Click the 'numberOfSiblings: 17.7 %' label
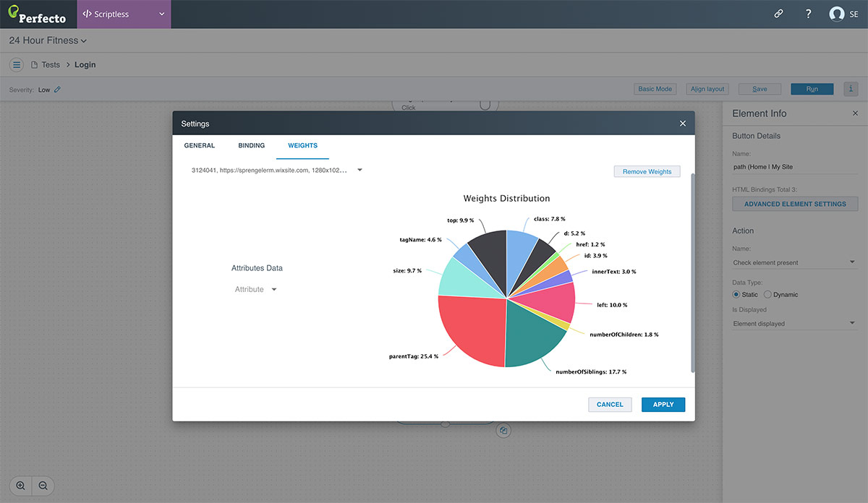The height and width of the screenshot is (503, 868). pos(591,371)
